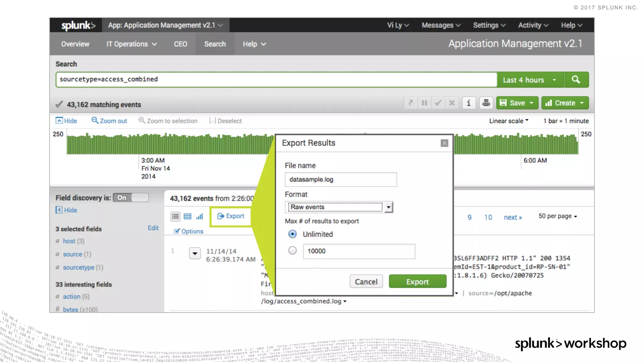The width and height of the screenshot is (644, 362).
Task: Click the bytes field
Action: coord(70,310)
